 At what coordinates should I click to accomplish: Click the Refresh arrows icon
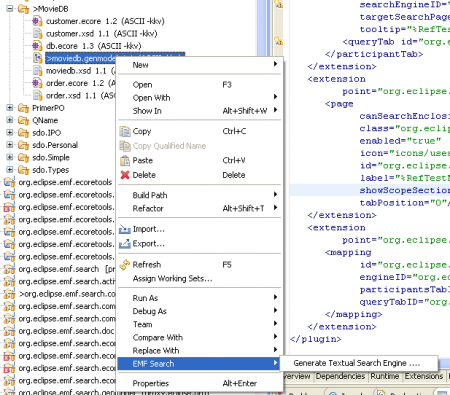(x=125, y=265)
